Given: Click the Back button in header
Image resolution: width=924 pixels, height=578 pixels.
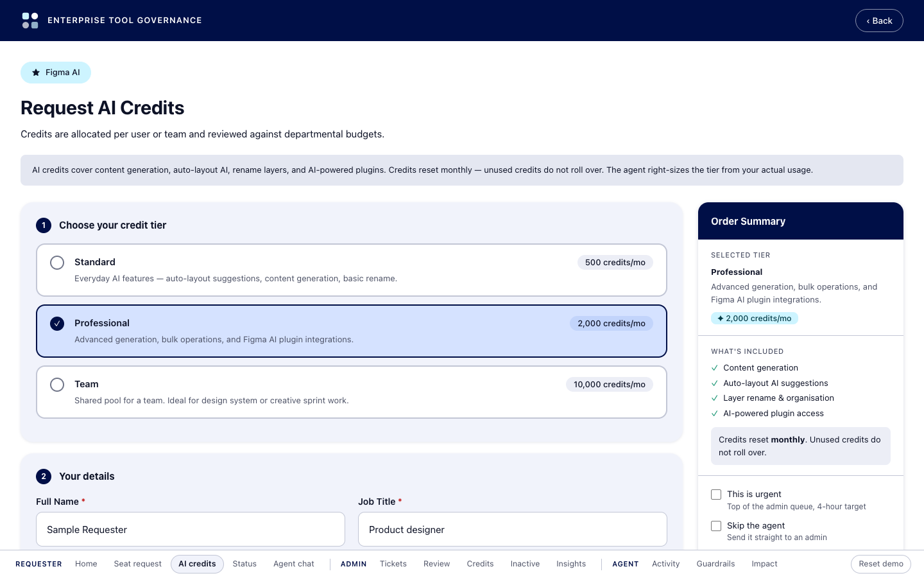Looking at the screenshot, I should [x=879, y=21].
